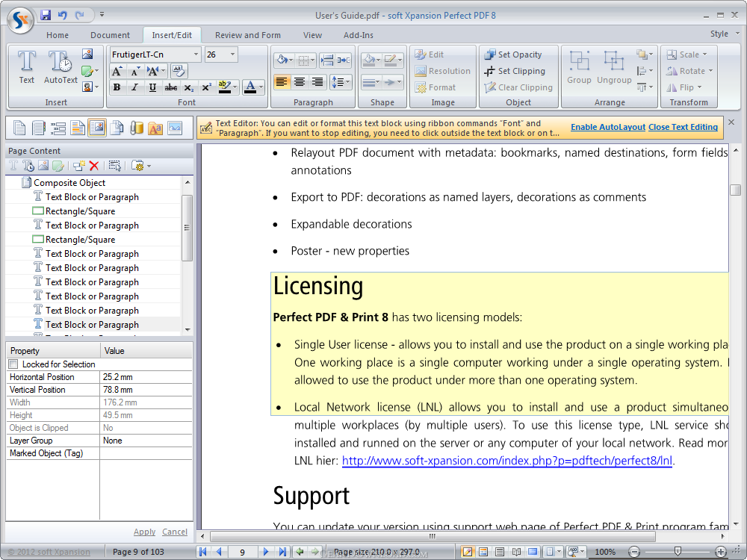Image resolution: width=747 pixels, height=560 pixels.
Task: Click the Enable AutoLayout link
Action: [607, 127]
